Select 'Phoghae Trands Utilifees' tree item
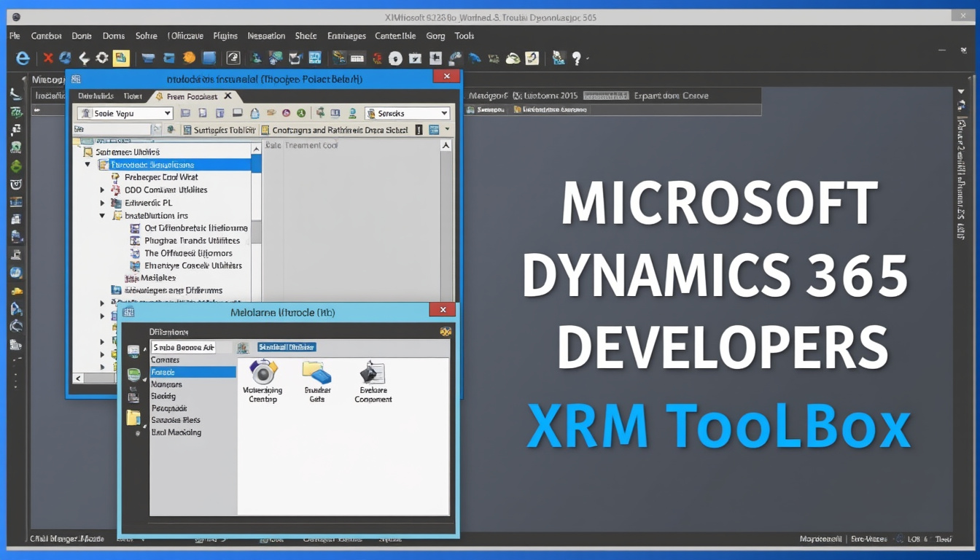 (x=192, y=240)
